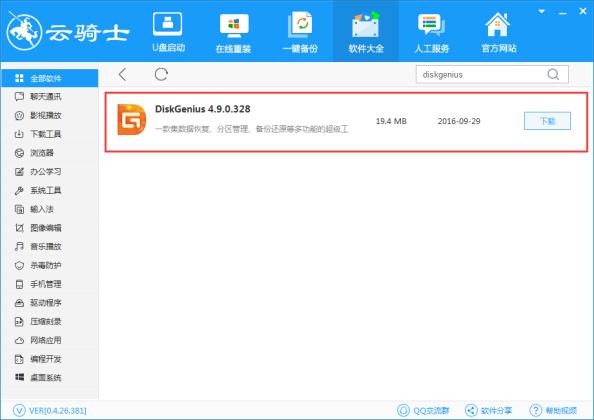This screenshot has height=420, width=594.
Task: Open the 音乐播放 category
Action: [49, 247]
